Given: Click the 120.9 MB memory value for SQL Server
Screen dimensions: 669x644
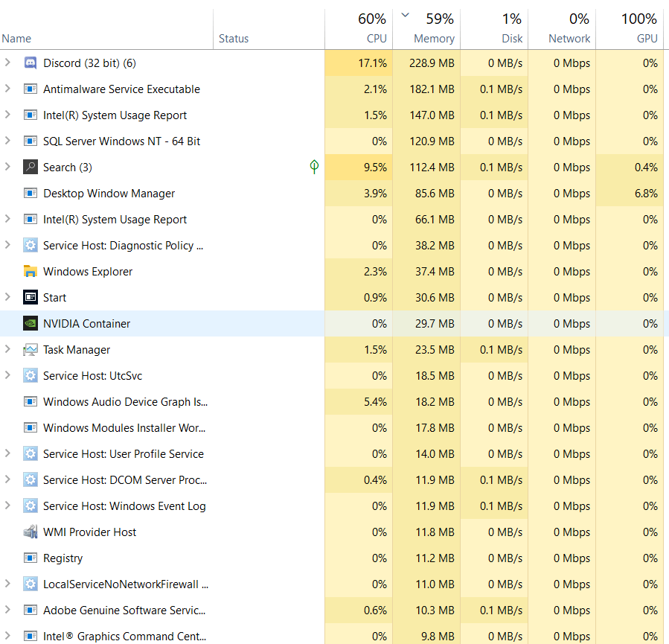Looking at the screenshot, I should pos(432,141).
